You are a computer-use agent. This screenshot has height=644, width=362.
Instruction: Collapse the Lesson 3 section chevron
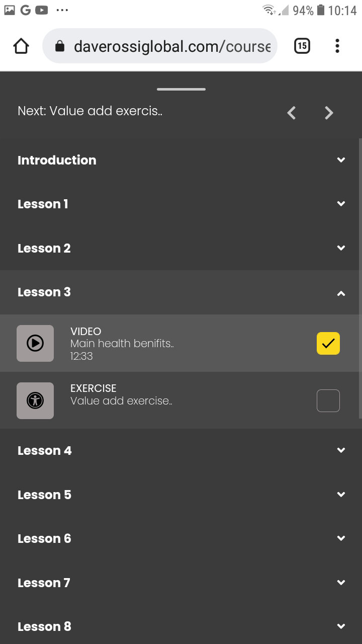point(341,293)
